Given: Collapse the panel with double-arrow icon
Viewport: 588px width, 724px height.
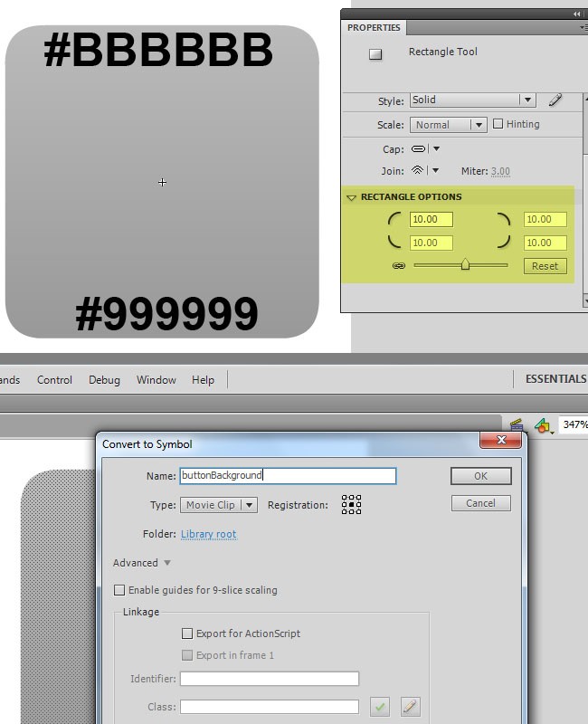Looking at the screenshot, I should click(x=577, y=14).
